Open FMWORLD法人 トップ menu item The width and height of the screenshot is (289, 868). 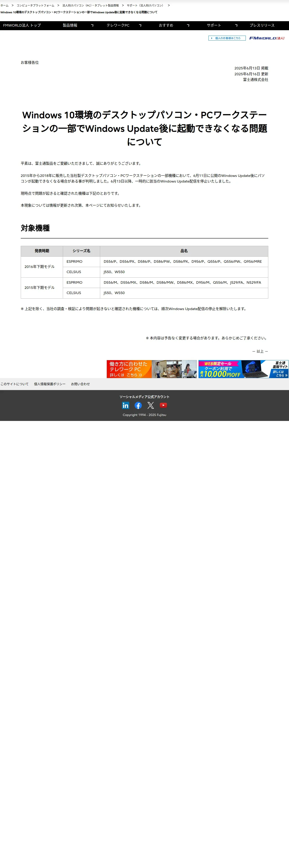[x=22, y=25]
